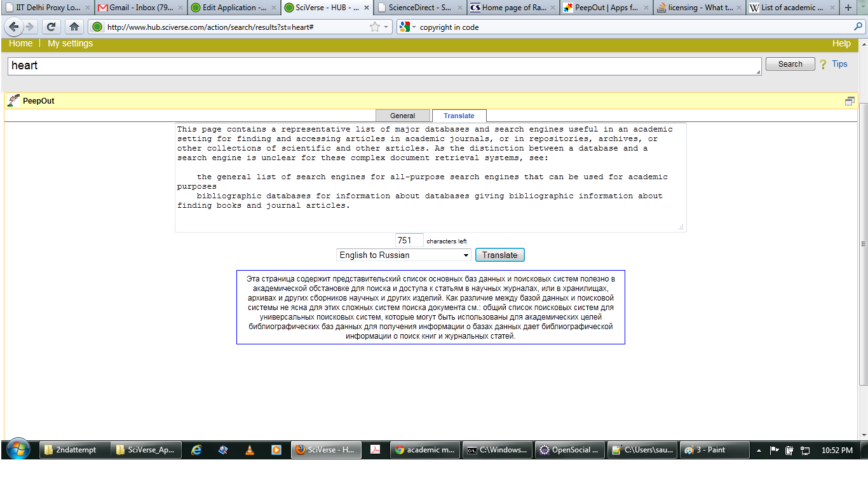Open the Adobe Reader taskbar icon
This screenshot has width=868, height=488.
[x=376, y=449]
